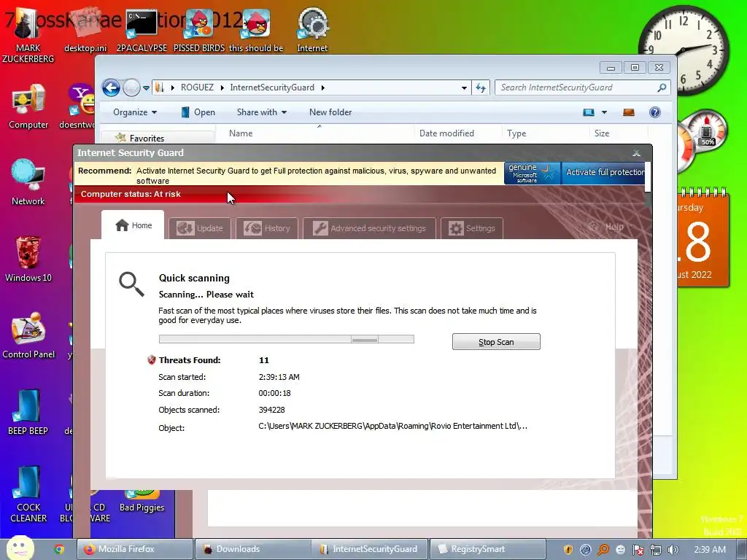Select the Home tab

(x=133, y=225)
